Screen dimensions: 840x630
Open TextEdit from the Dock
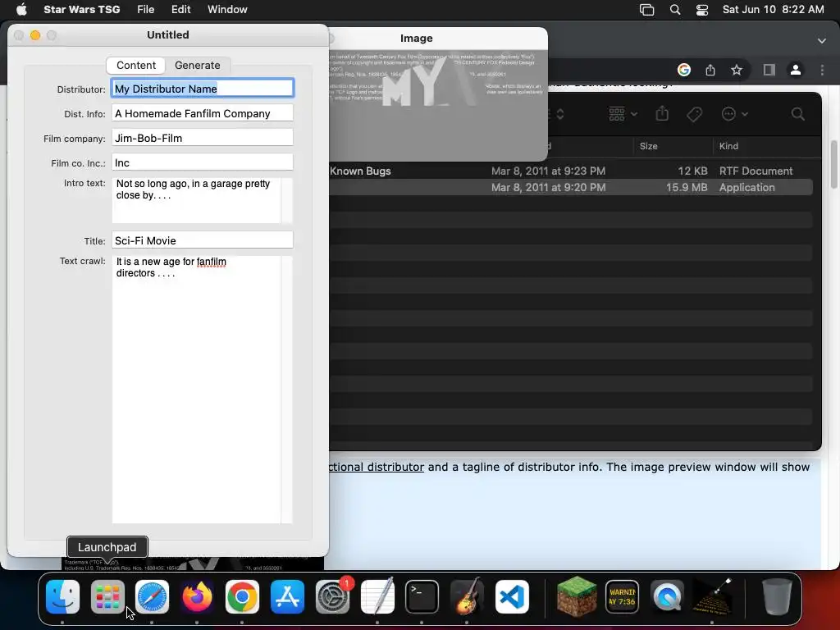(x=377, y=597)
